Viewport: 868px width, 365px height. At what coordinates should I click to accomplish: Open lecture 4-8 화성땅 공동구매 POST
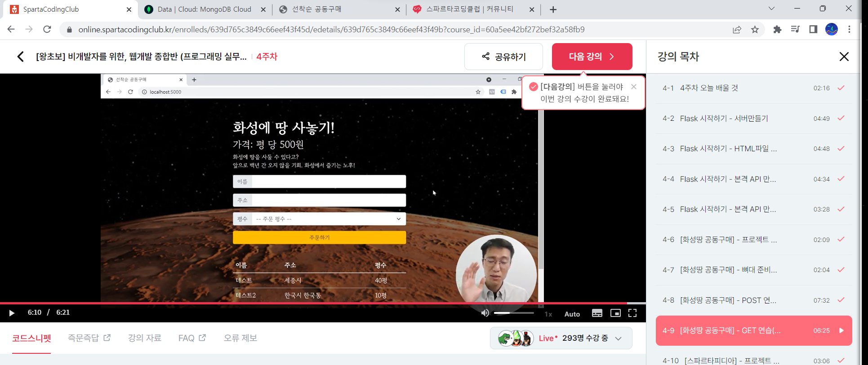[753, 300]
